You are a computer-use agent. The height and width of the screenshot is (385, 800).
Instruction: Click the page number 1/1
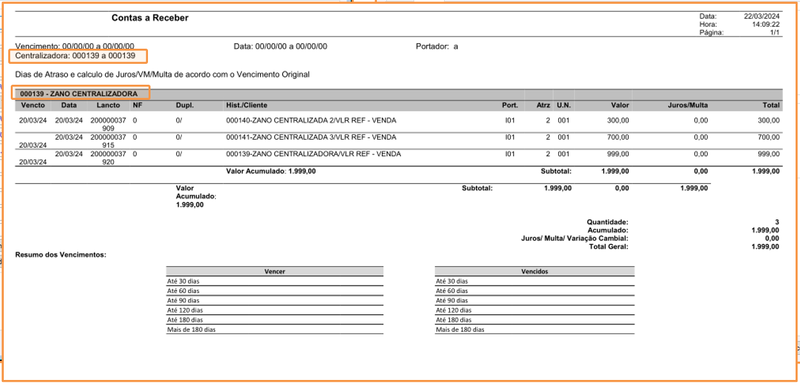pos(775,33)
